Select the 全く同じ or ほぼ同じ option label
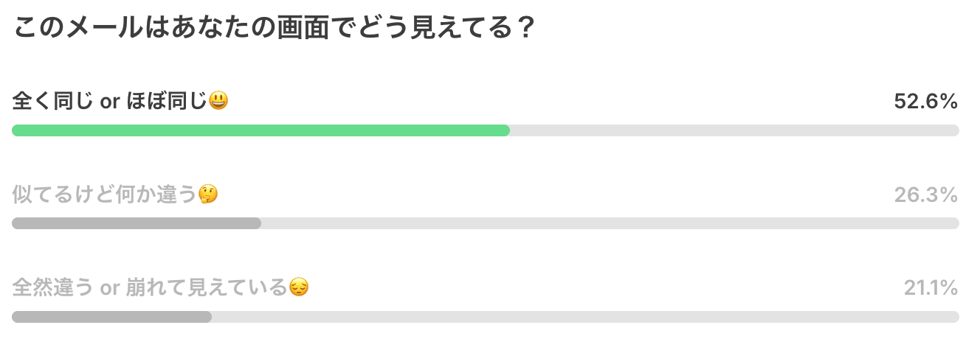Viewport: 980px width, 339px height. coord(111,102)
